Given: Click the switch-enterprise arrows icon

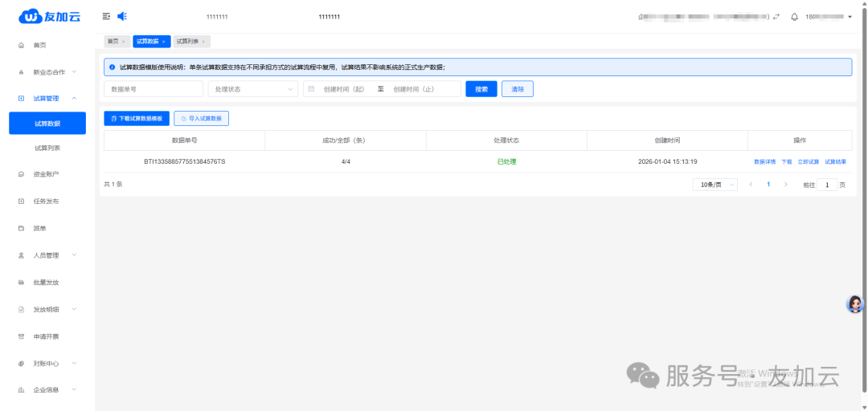Looking at the screenshot, I should pos(776,17).
